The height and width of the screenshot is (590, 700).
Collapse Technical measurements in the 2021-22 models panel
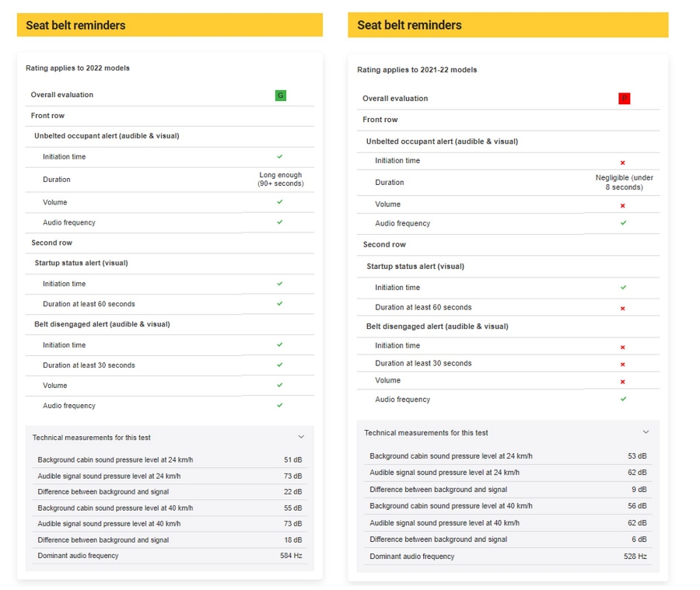[x=646, y=432]
